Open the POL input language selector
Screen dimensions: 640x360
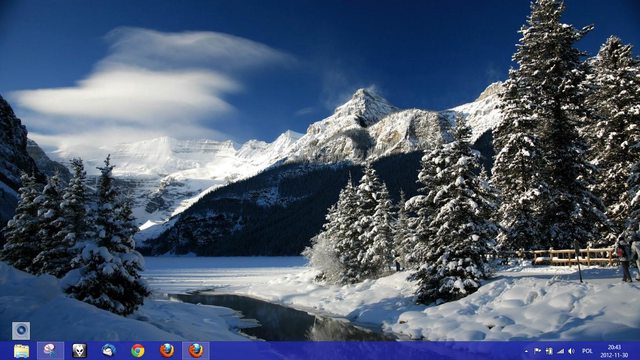tap(587, 351)
